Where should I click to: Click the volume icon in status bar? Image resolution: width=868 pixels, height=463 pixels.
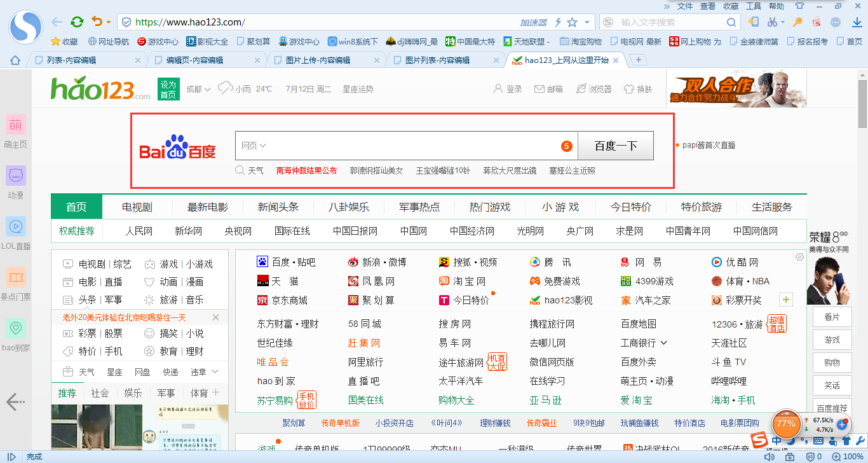pos(770,457)
